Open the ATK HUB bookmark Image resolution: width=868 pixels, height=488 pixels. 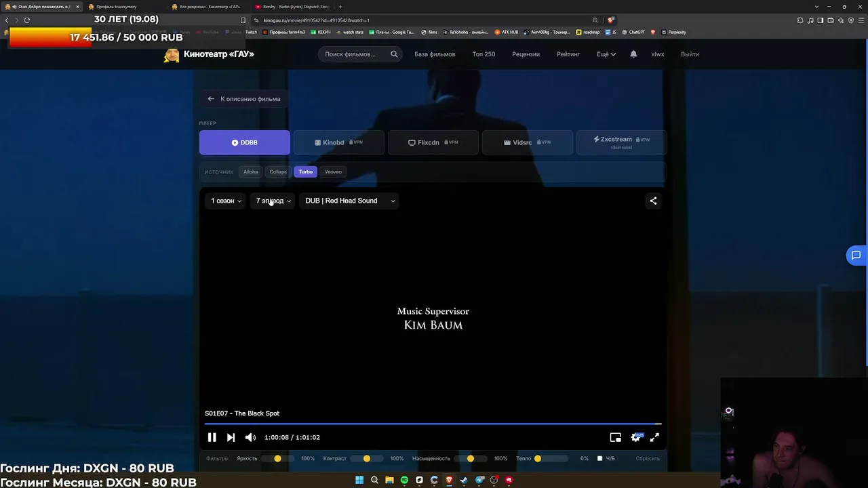coord(506,32)
